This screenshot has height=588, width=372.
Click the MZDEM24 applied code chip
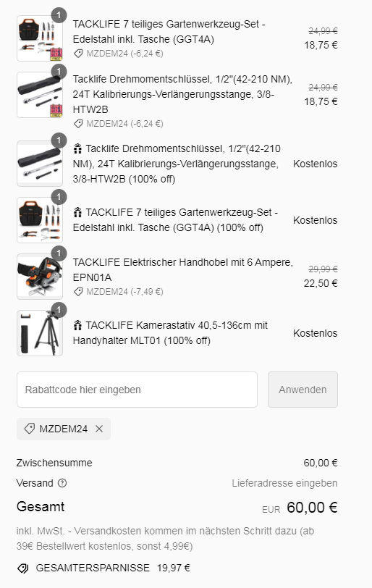click(x=64, y=429)
